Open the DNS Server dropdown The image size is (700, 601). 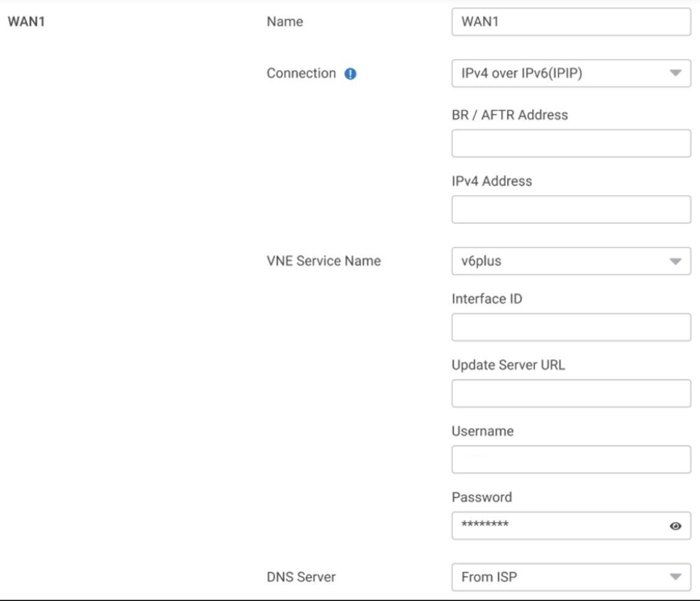(x=571, y=577)
